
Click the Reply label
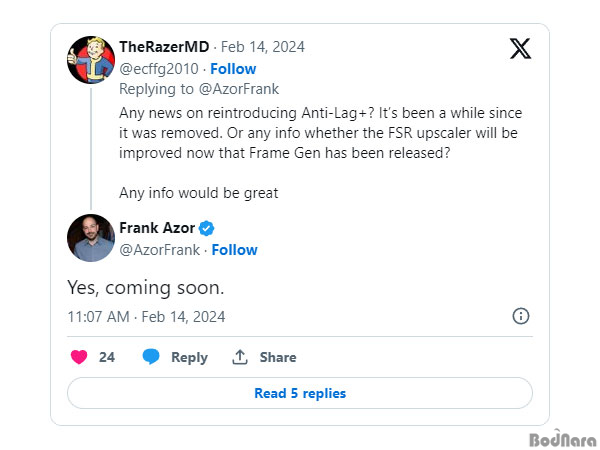tap(189, 357)
